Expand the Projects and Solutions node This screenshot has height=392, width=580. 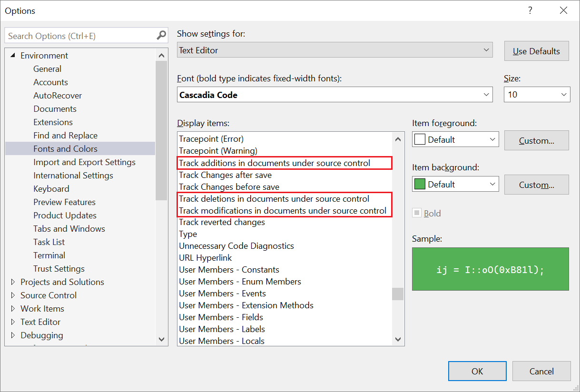[x=12, y=282]
